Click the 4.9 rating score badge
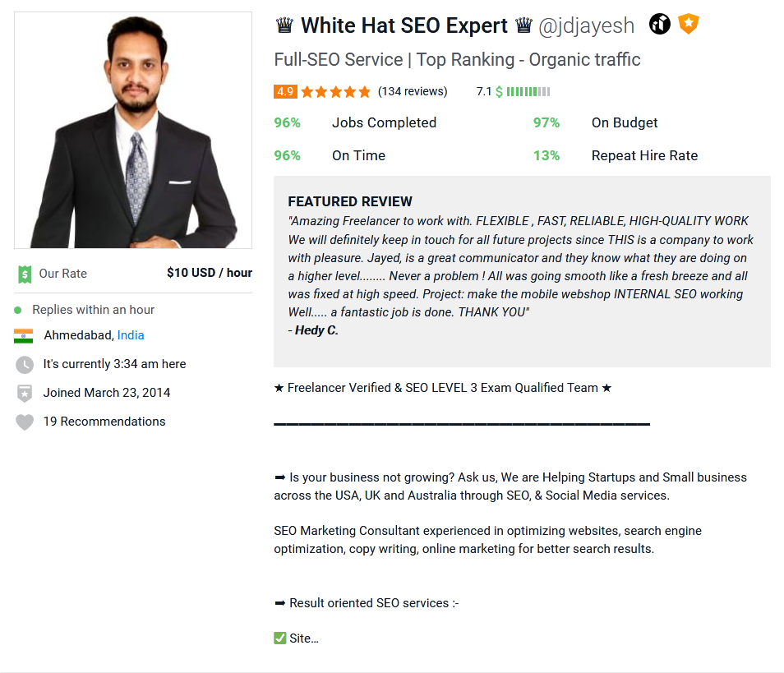Screen dimensions: 784x673 [285, 91]
